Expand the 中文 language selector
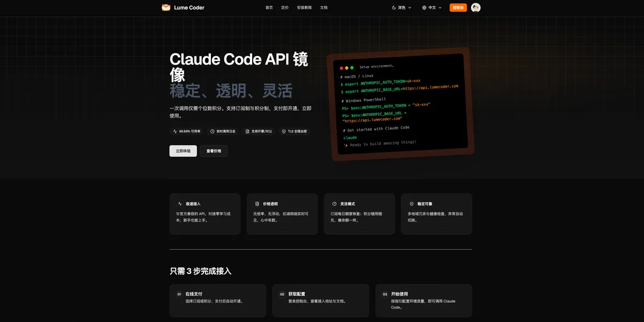The height and width of the screenshot is (322, 644). [431, 8]
